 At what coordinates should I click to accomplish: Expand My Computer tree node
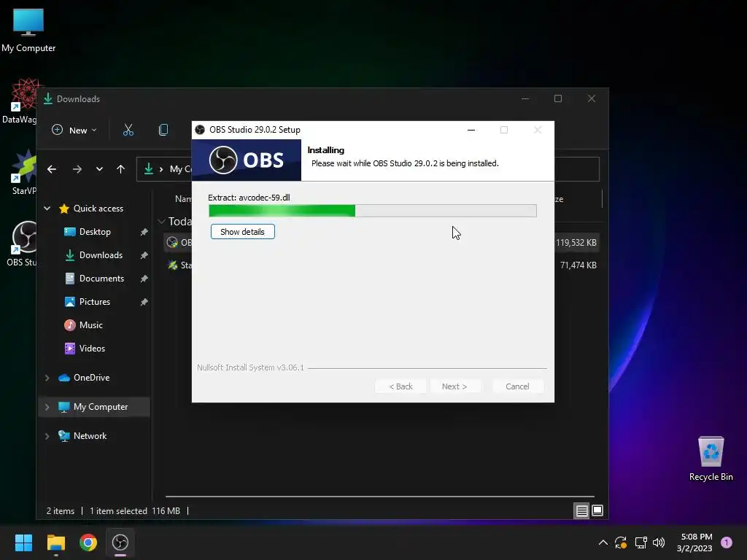47,407
